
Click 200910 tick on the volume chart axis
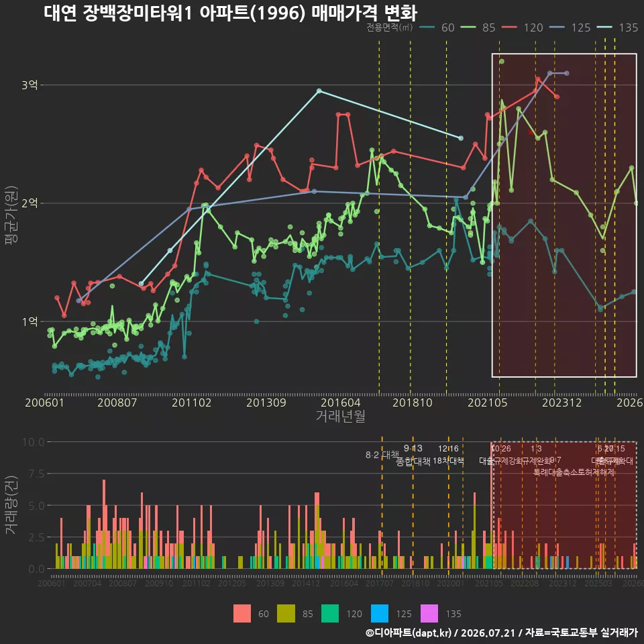click(x=159, y=583)
